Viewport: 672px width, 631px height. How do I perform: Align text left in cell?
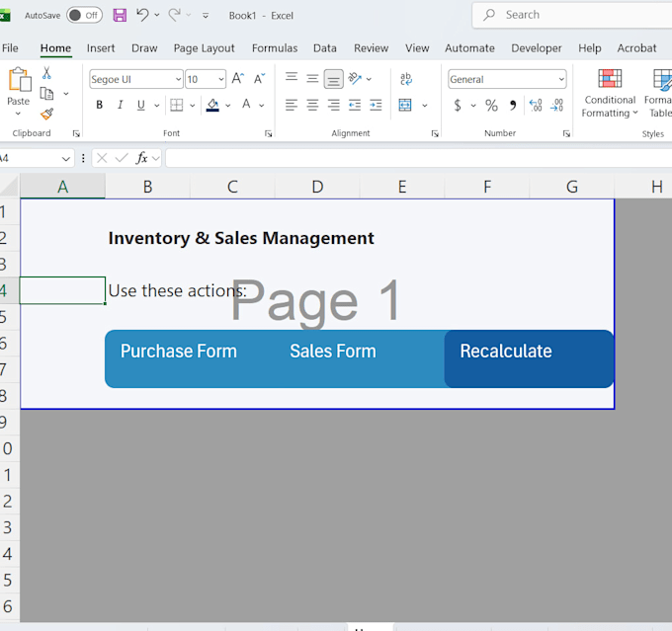point(292,105)
